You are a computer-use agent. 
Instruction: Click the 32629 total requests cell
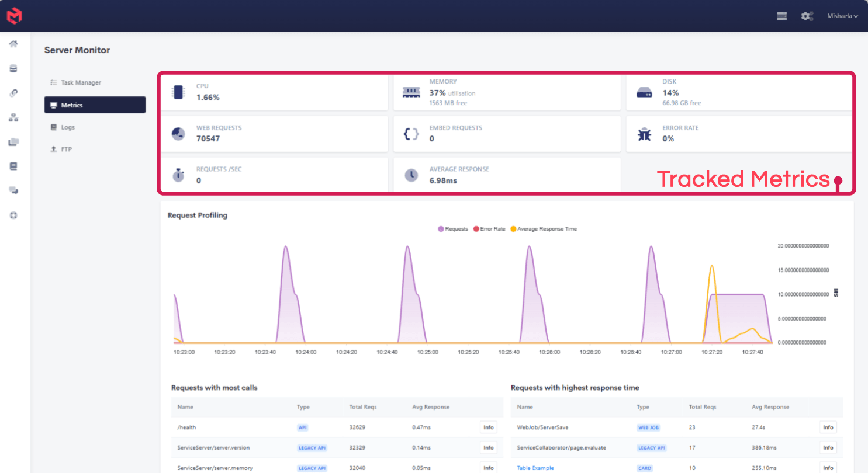[357, 427]
